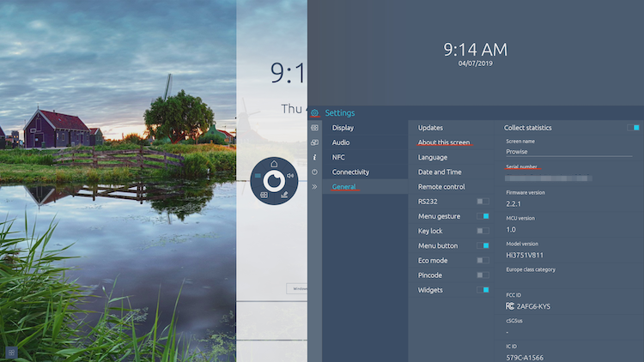644x362 pixels.
Task: Expand sidebar with double chevron icon
Action: point(315,186)
